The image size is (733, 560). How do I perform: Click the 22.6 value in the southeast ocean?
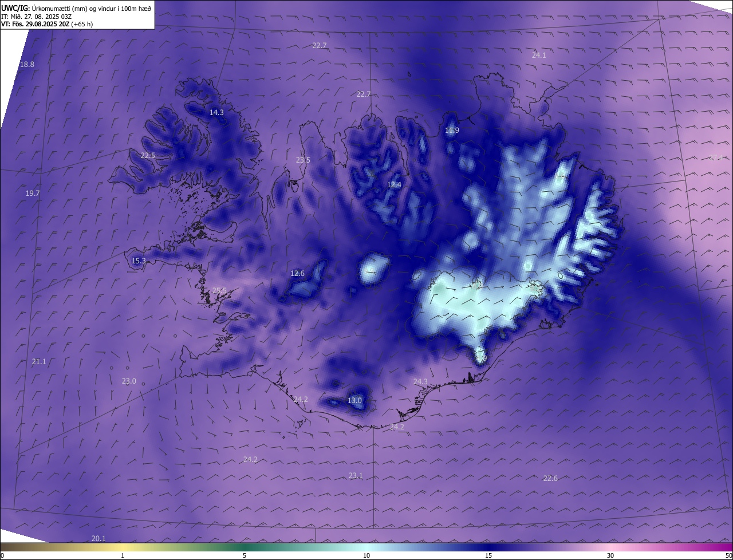click(550, 479)
